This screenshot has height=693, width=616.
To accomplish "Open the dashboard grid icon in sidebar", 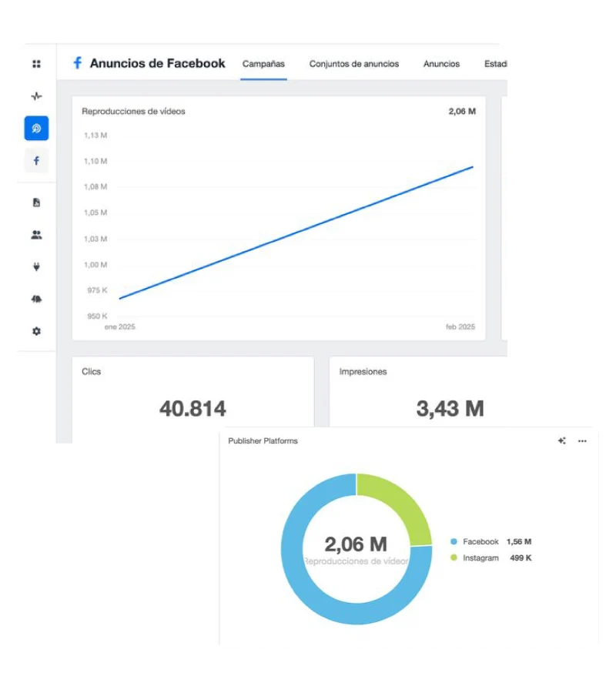I will 36,65.
